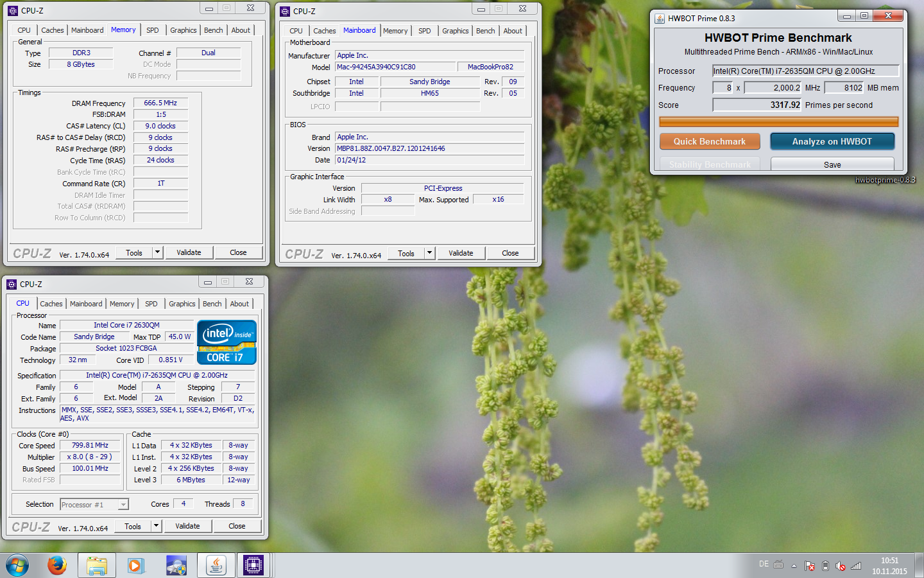Switch to the CPU-Z chip taskbar icon
The image size is (924, 578).
coord(253,565)
